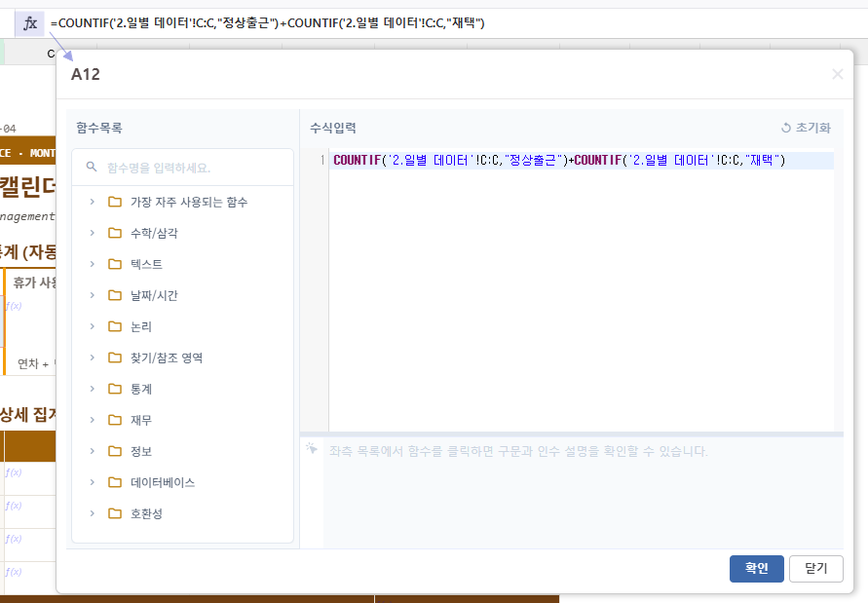This screenshot has height=603, width=868.
Task: Expand the 논리 category chevron
Action: pos(93,326)
